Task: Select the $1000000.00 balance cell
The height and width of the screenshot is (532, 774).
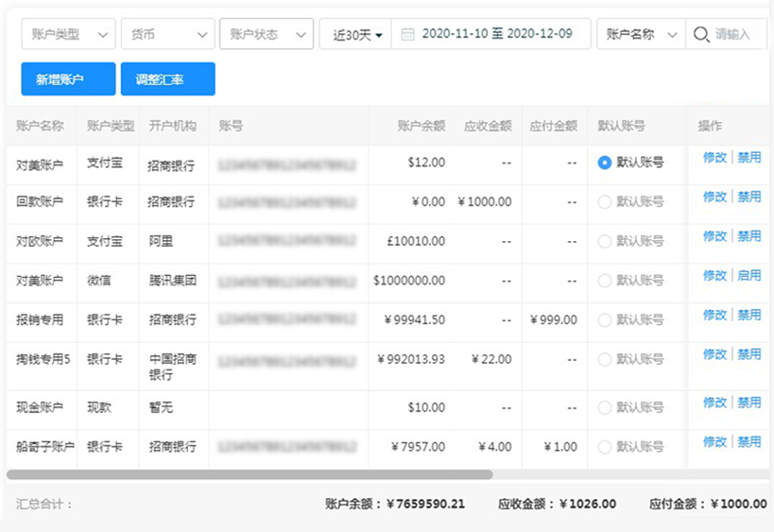Action: (x=409, y=281)
